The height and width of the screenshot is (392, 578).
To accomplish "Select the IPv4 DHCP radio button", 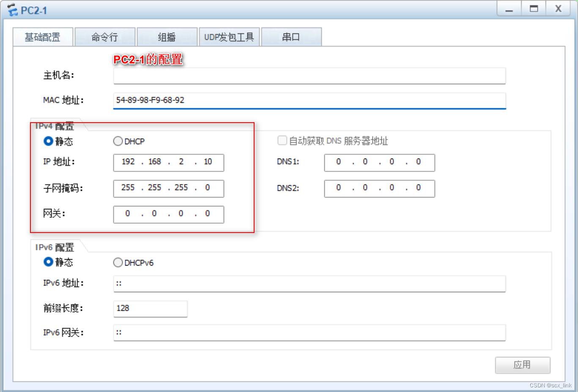I will coord(118,141).
